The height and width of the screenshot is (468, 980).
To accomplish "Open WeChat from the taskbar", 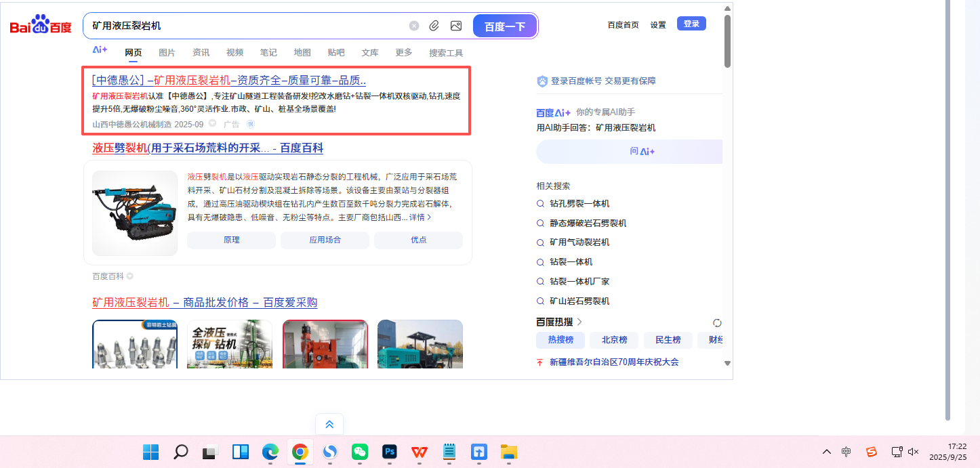I will coord(359,452).
